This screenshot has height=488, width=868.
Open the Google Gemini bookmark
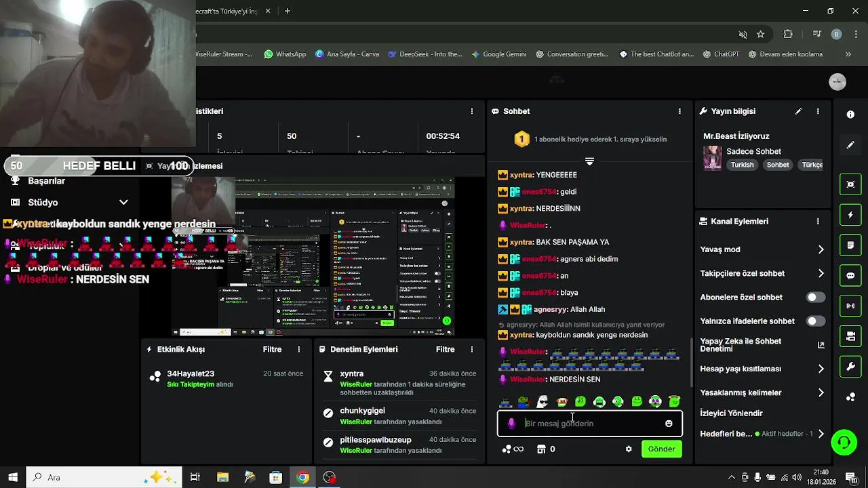(499, 54)
